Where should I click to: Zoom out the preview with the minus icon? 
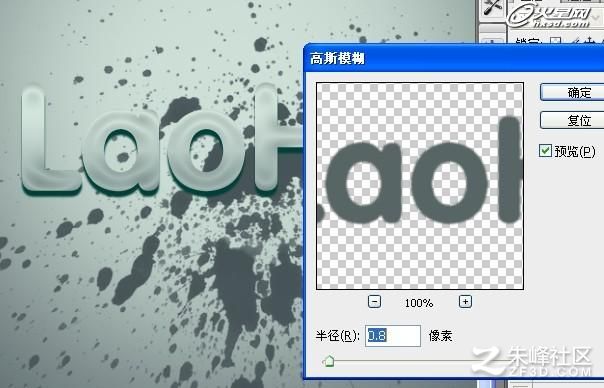point(374,302)
